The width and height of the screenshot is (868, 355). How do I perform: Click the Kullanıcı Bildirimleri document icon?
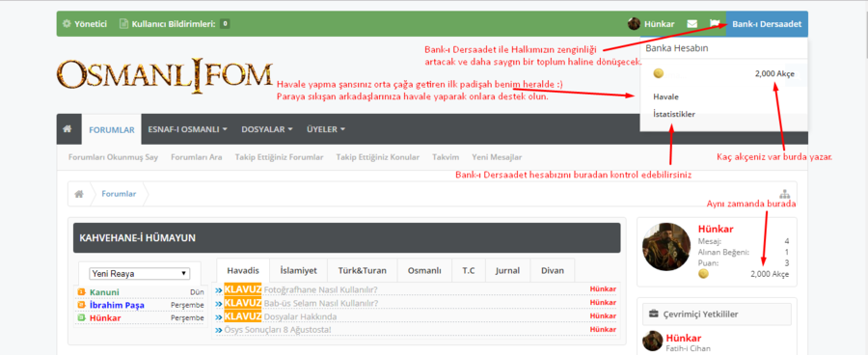(123, 24)
